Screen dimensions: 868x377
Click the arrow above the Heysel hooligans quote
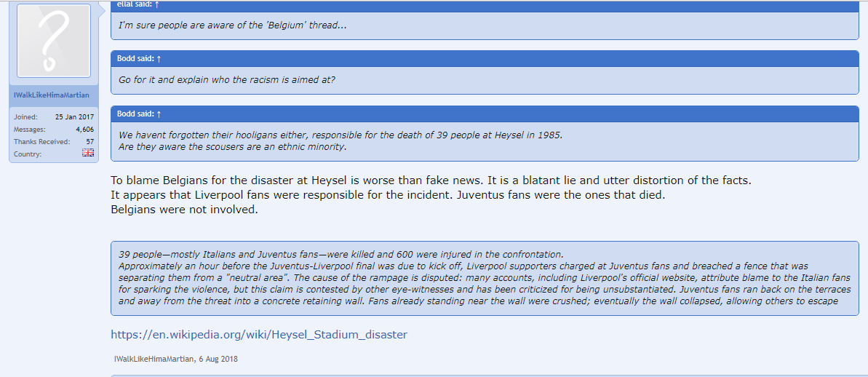tap(159, 114)
